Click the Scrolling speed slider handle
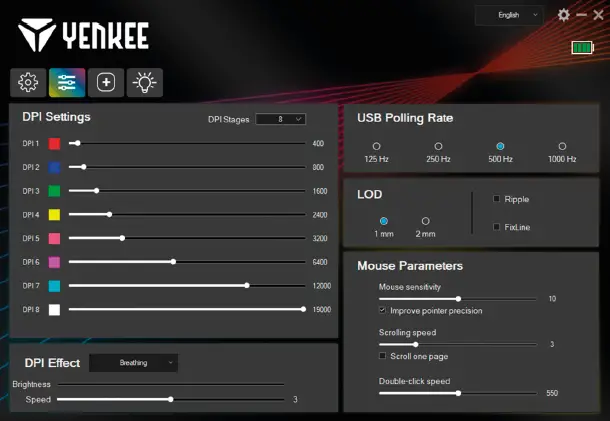This screenshot has height=421, width=610. (416, 344)
